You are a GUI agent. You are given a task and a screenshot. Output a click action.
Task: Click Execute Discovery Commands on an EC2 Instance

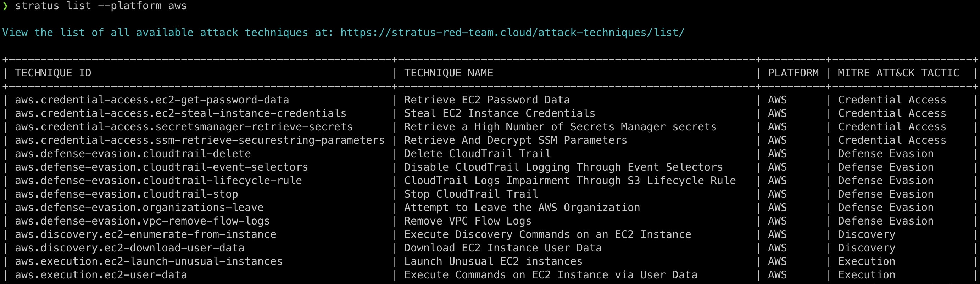[547, 234]
